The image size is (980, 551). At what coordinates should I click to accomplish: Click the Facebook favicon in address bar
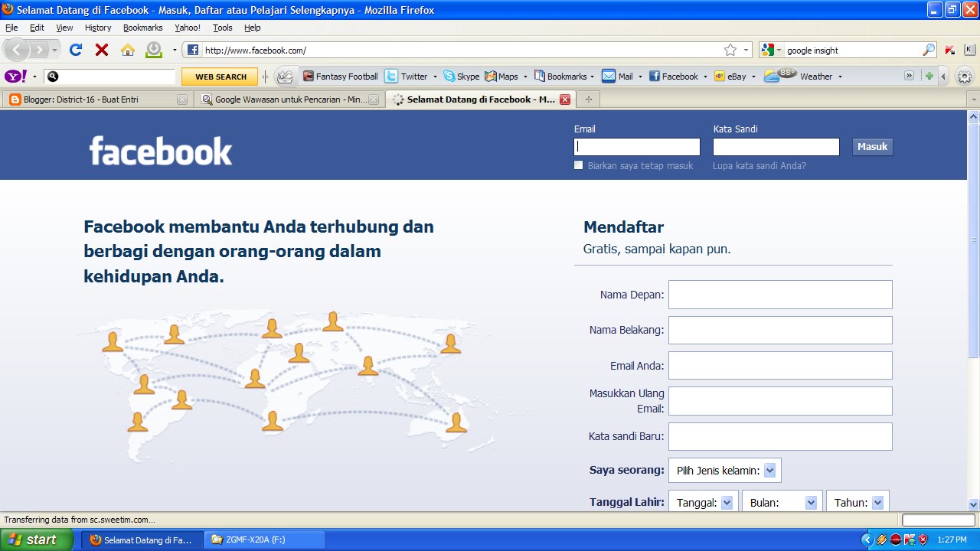[193, 50]
